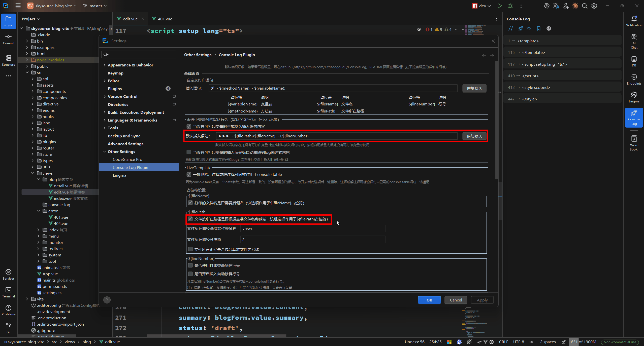Open the main hamburger menu
This screenshot has height=346, width=644.
pos(18,6)
